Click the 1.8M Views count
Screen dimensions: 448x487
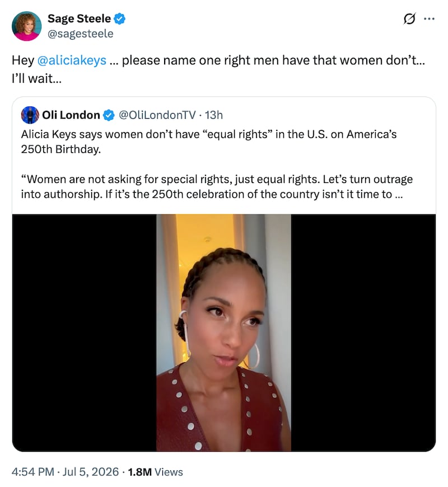(155, 472)
